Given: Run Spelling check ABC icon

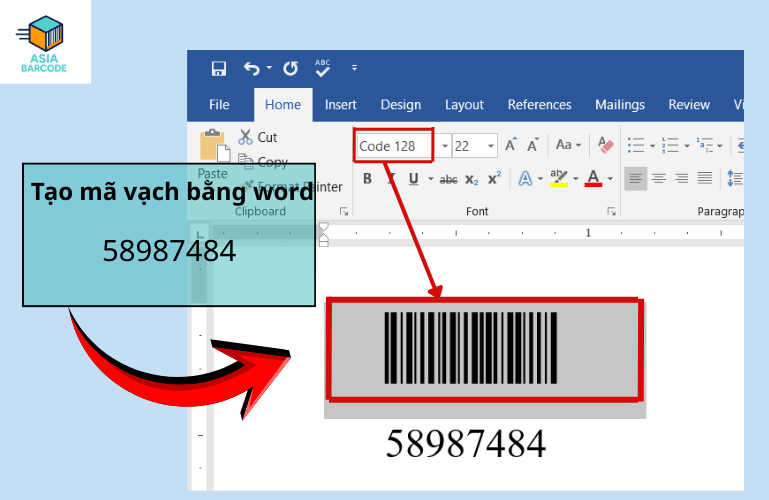Looking at the screenshot, I should pos(322,68).
